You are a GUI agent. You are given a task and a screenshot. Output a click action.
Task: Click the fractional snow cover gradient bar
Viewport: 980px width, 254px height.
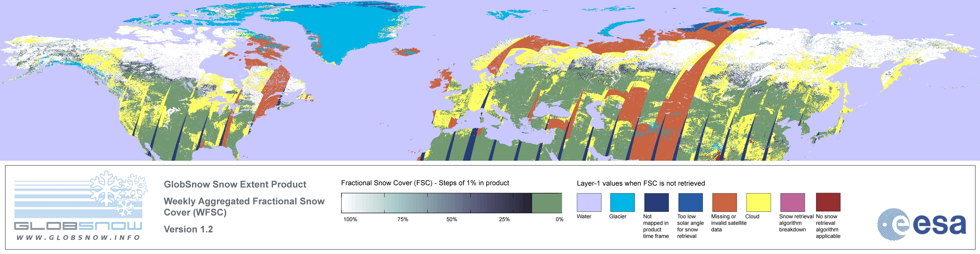pyautogui.click(x=452, y=203)
